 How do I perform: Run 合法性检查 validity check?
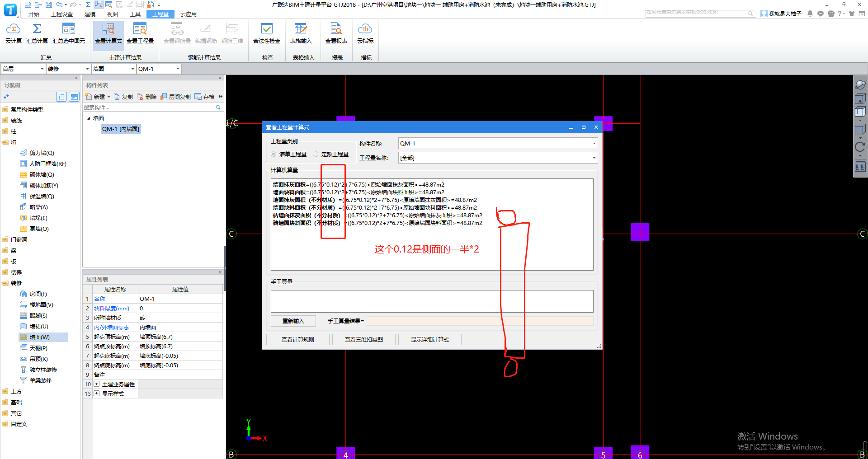click(x=267, y=33)
